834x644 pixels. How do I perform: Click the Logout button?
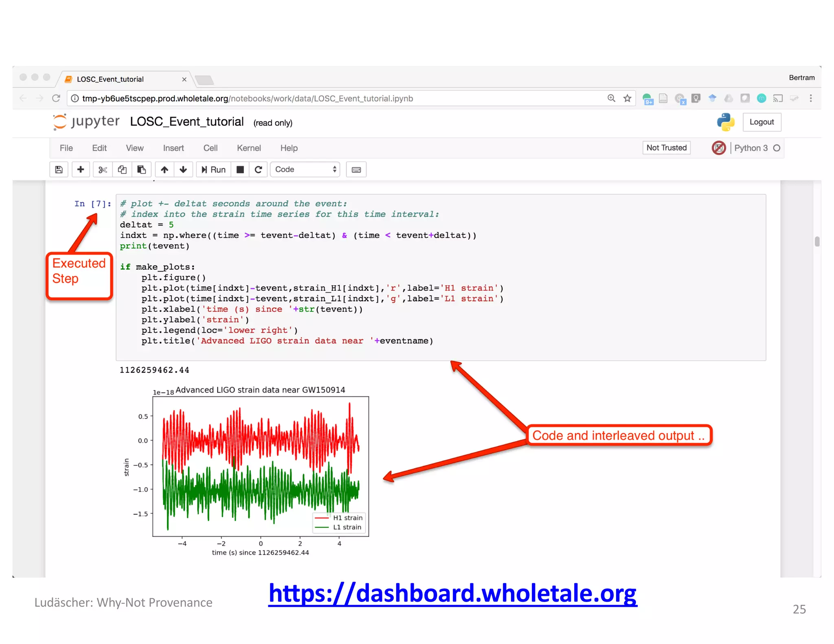pyautogui.click(x=761, y=122)
